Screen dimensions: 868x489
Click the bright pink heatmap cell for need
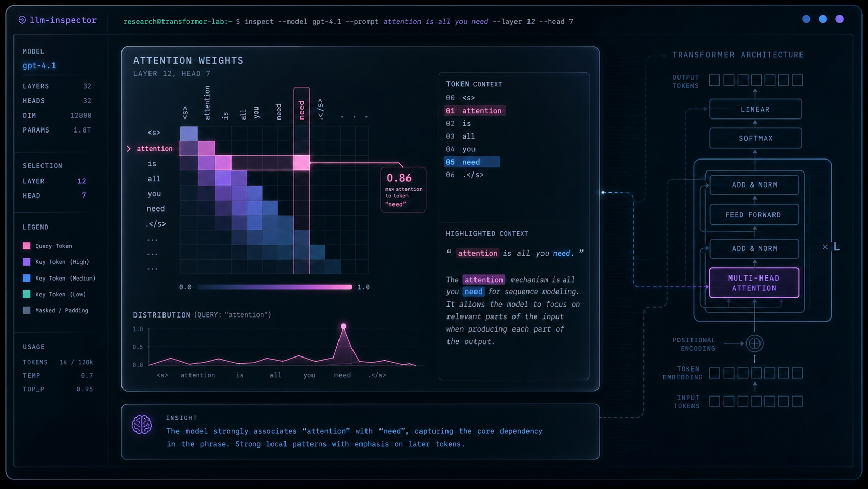pyautogui.click(x=302, y=163)
